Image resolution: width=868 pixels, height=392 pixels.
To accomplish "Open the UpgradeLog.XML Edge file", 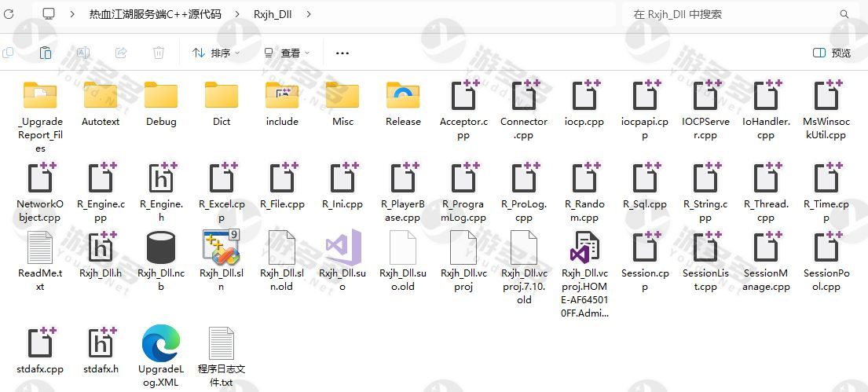I will tap(160, 346).
